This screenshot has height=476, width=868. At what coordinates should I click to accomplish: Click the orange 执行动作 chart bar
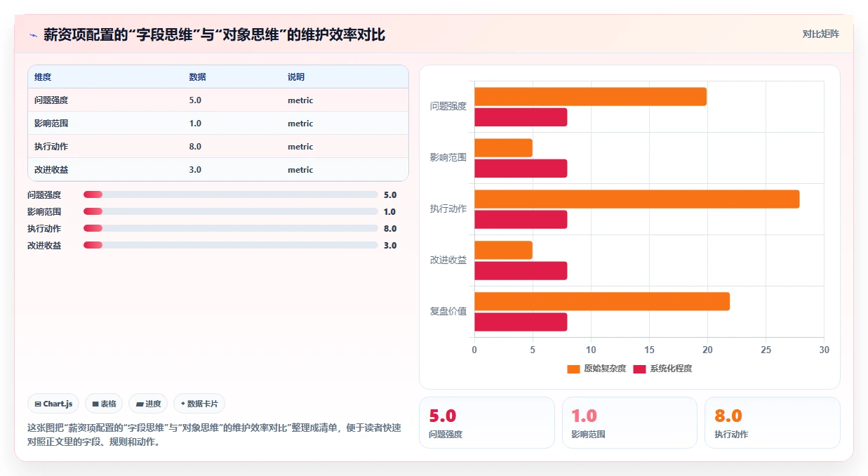[636, 199]
